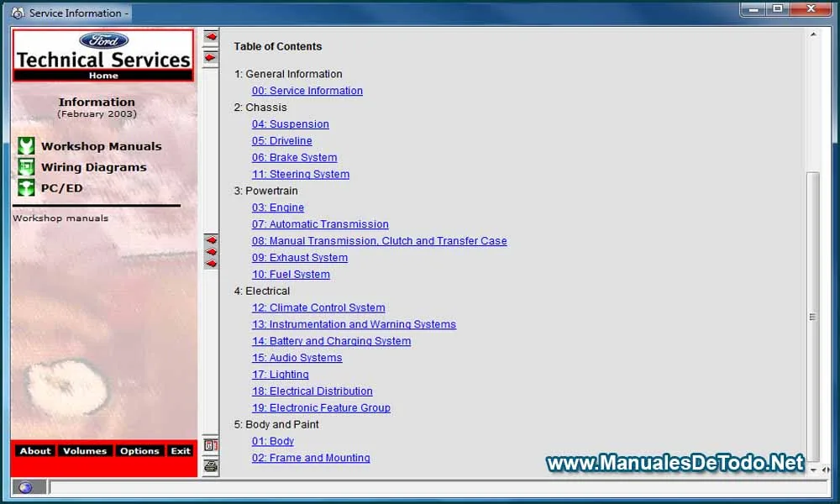Open the About menu button
The height and width of the screenshot is (504, 840).
point(35,451)
